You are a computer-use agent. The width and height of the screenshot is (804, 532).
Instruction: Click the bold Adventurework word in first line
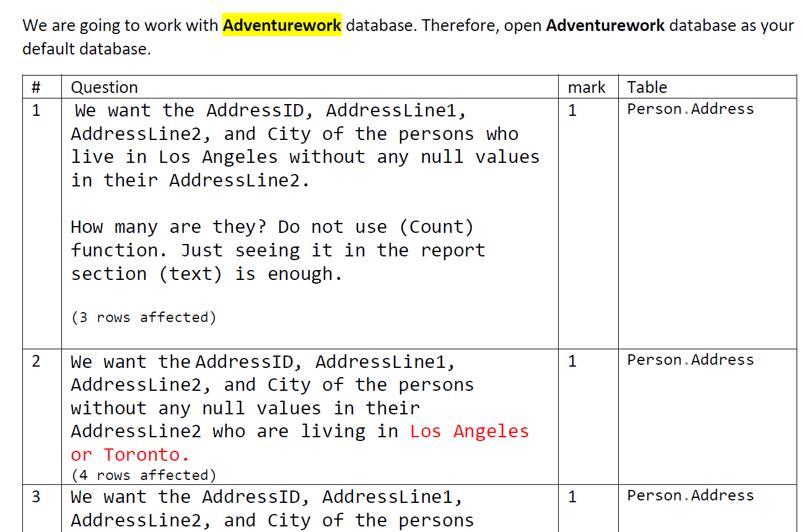pyautogui.click(x=605, y=25)
